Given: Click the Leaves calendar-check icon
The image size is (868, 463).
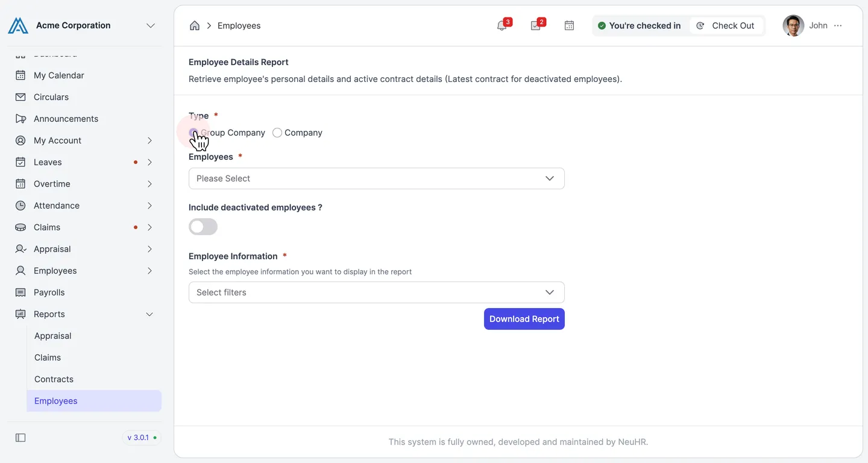Looking at the screenshot, I should coord(20,162).
